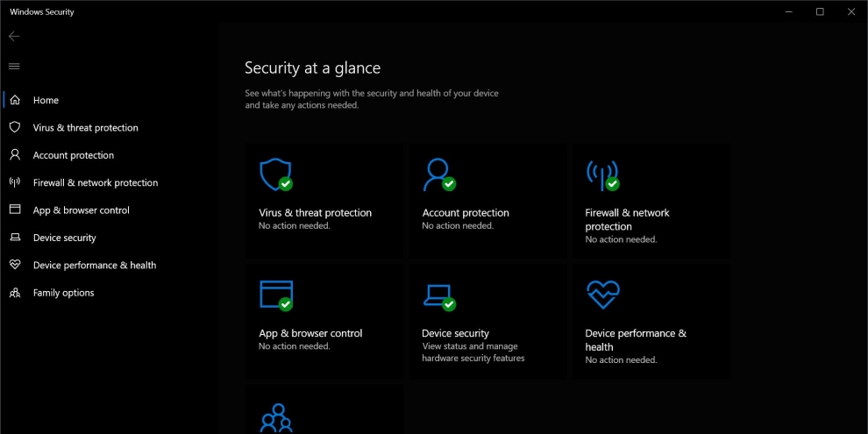Click the family people icon in sidebar
This screenshot has height=434, width=868.
(x=15, y=292)
